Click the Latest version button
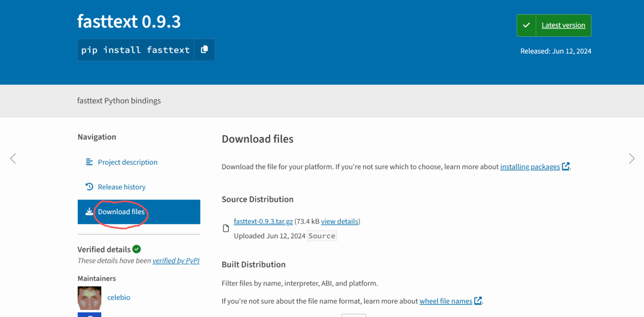The height and width of the screenshot is (317, 644). tap(563, 25)
